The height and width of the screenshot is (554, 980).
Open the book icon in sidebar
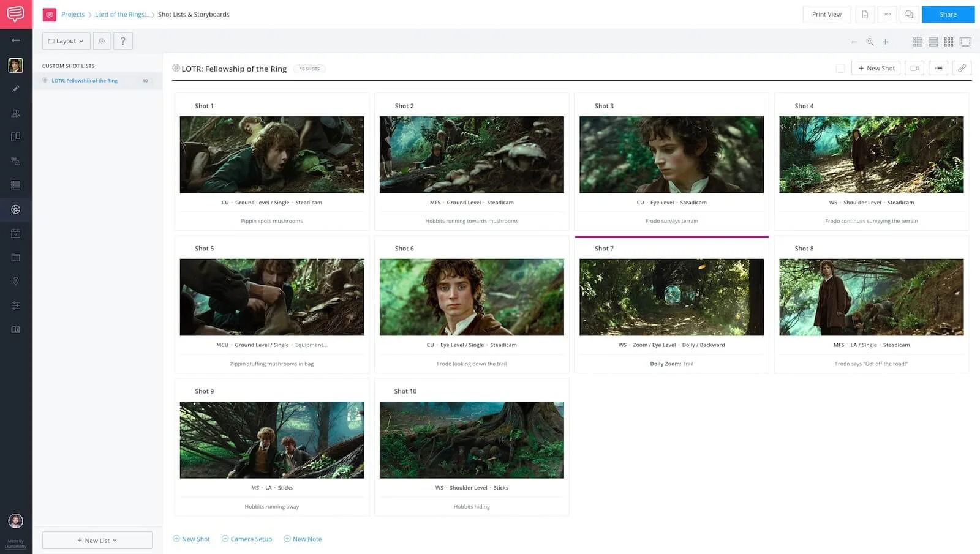(16, 329)
